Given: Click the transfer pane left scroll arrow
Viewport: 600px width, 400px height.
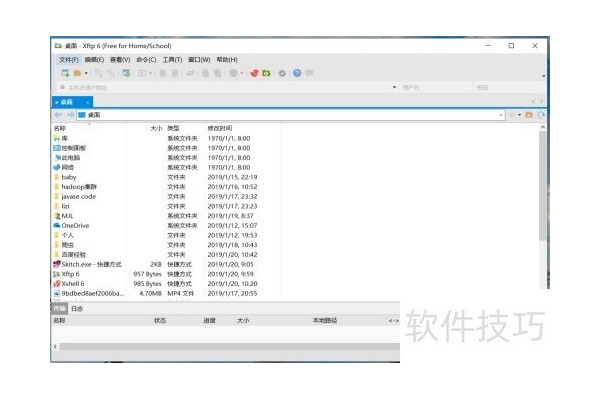Looking at the screenshot, I should pyautogui.click(x=55, y=346).
